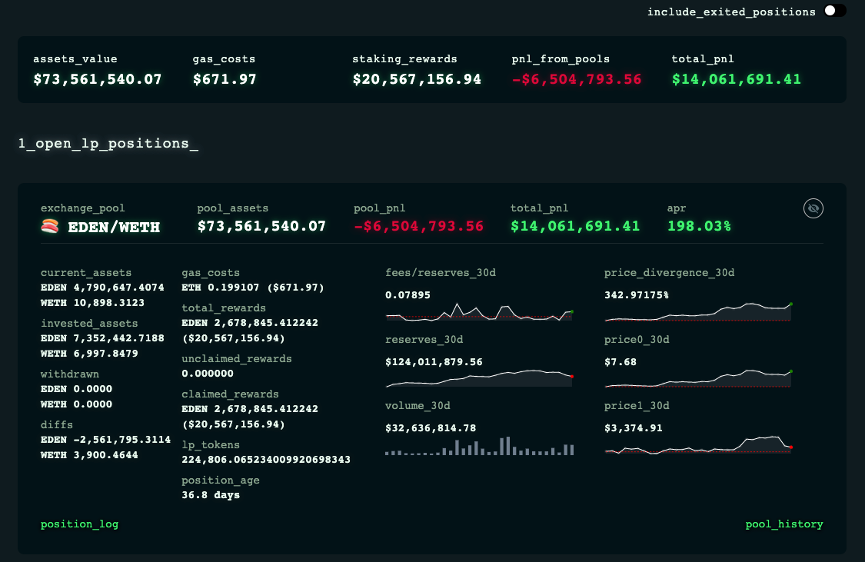866x562 pixels.
Task: Click ETH 0.199107 ($671.97) gas cost
Action: (x=253, y=288)
